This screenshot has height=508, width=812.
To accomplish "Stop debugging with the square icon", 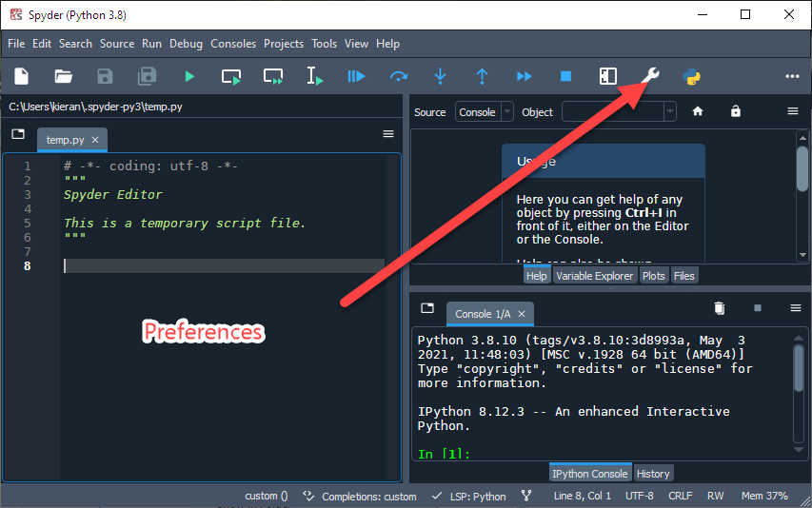I will [x=566, y=76].
